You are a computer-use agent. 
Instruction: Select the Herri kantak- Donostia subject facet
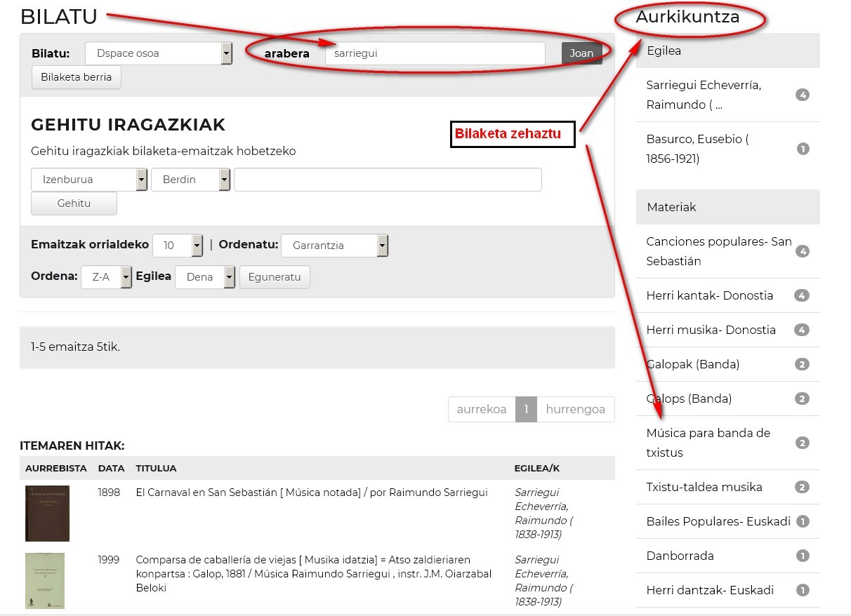(709, 295)
